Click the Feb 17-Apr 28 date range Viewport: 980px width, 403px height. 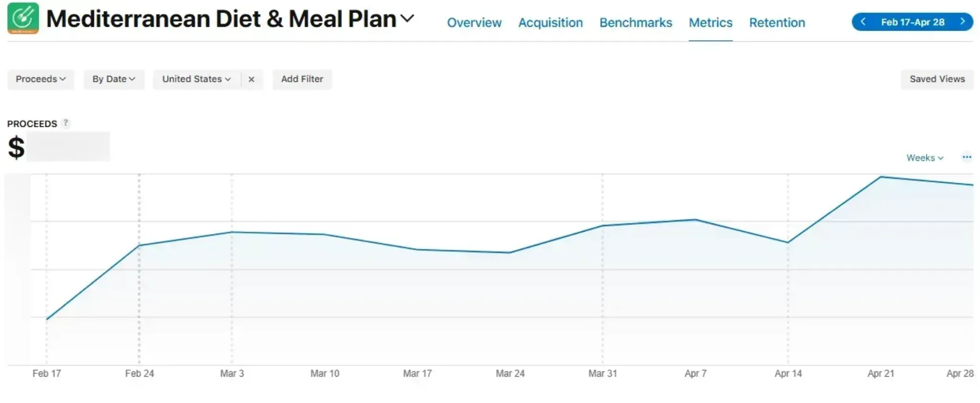tap(912, 22)
